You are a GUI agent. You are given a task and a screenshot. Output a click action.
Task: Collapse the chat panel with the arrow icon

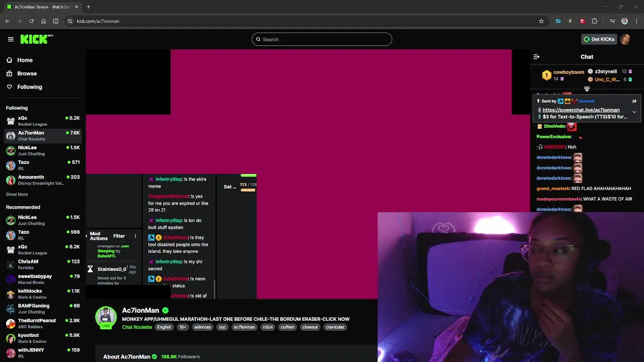coord(536,57)
